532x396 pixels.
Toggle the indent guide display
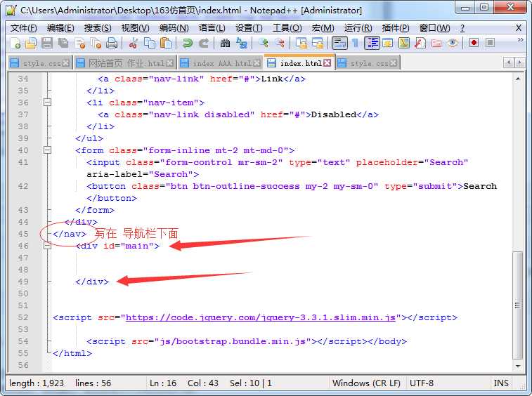[372, 43]
